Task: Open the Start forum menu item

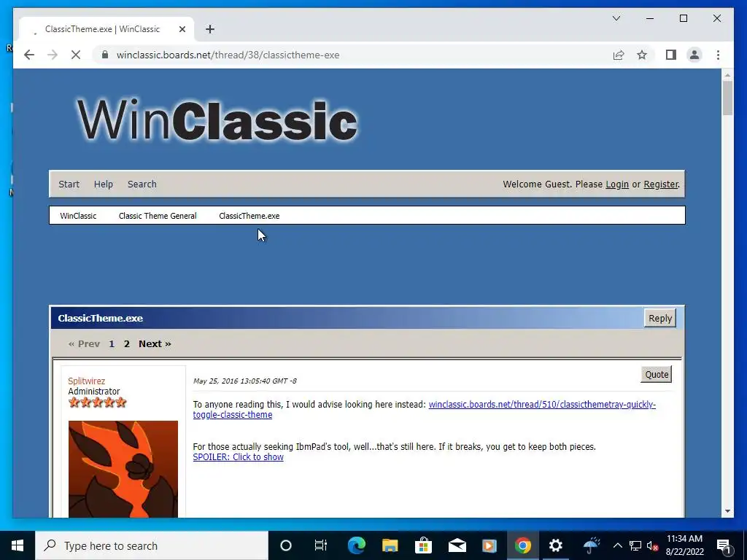Action: pos(69,184)
